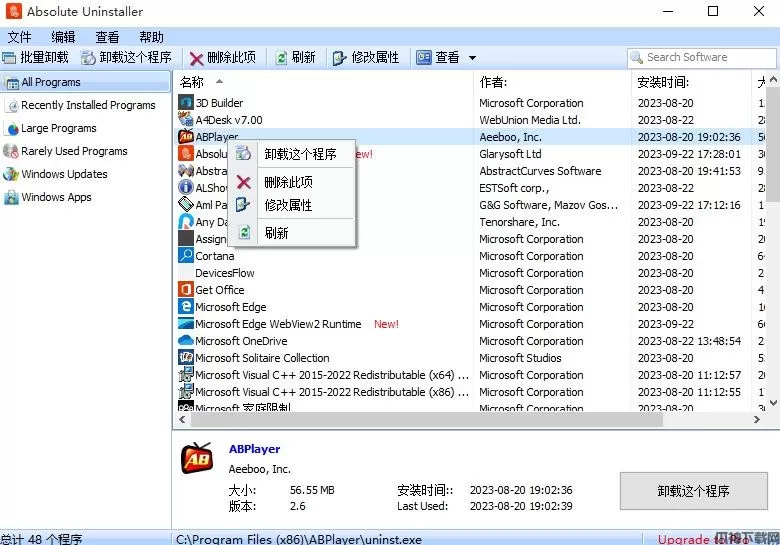The height and width of the screenshot is (545, 780).
Task: Select the Get Office entry name
Action: click(x=219, y=290)
